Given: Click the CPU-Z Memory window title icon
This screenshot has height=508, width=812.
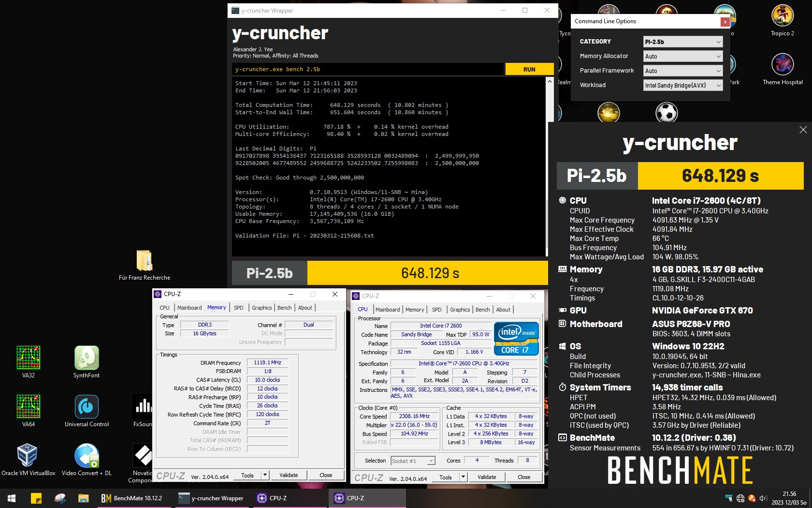Looking at the screenshot, I should 158,294.
